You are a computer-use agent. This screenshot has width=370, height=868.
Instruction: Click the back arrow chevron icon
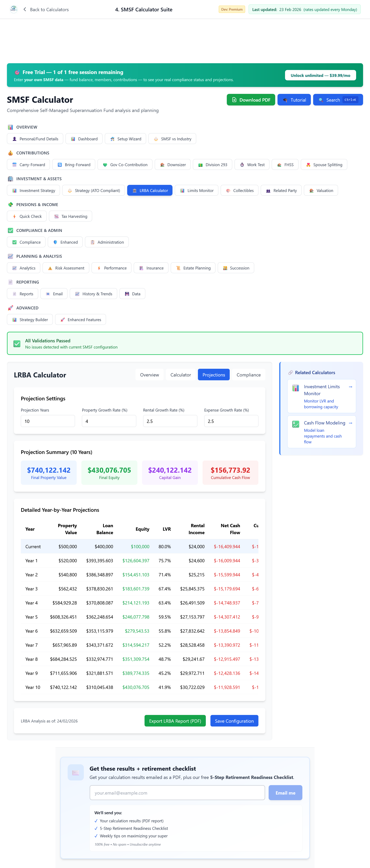coord(25,9)
